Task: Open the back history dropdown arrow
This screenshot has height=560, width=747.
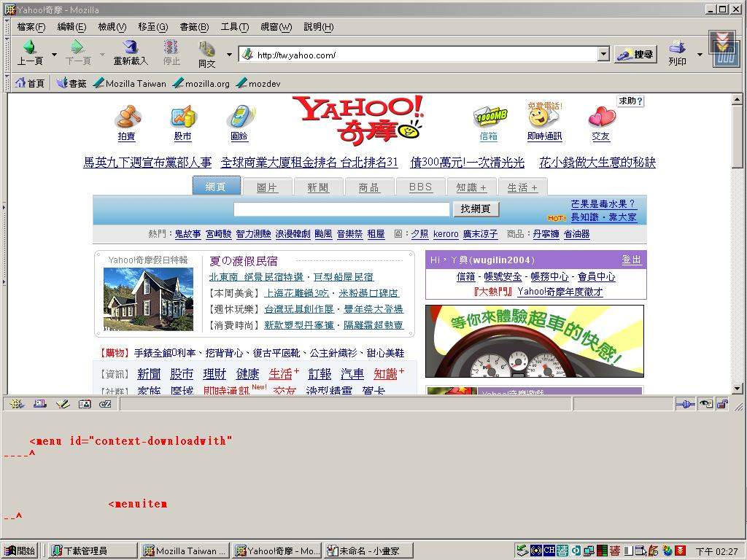Action: [54, 54]
